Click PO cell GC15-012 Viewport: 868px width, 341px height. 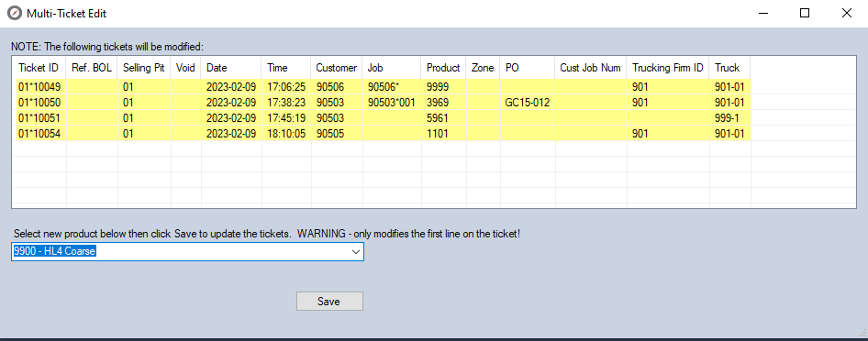[x=527, y=103]
